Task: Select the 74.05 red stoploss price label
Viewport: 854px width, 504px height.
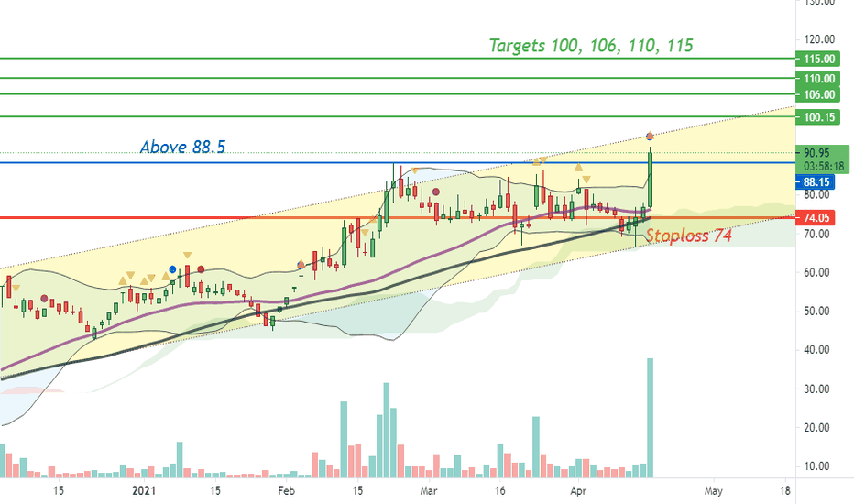Action: click(x=815, y=218)
